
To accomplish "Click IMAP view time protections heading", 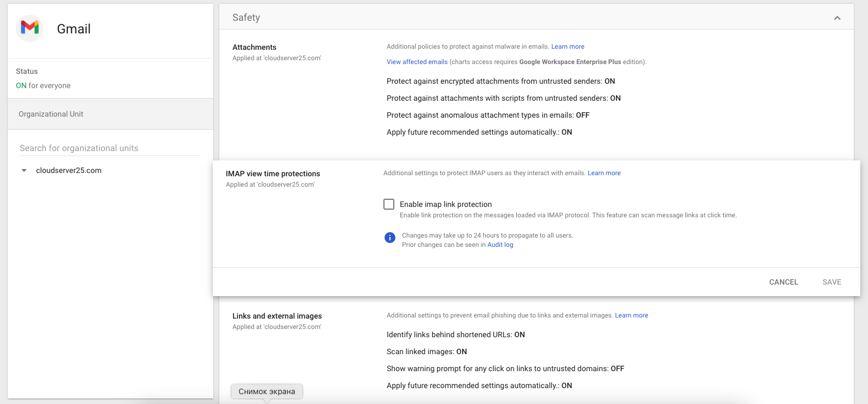I will click(x=273, y=174).
